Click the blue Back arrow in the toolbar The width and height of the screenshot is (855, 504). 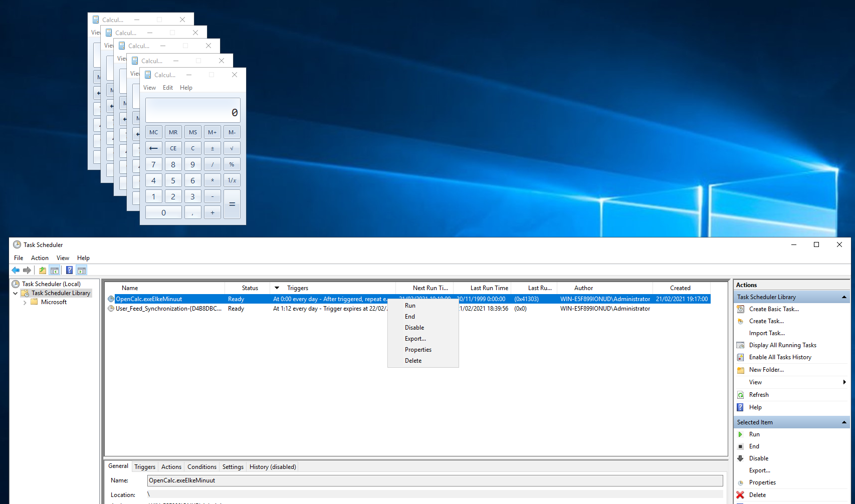[16, 271]
